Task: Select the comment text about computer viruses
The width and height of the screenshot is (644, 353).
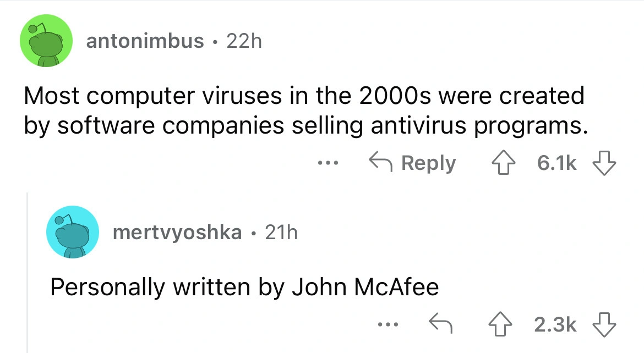Action: (x=304, y=111)
